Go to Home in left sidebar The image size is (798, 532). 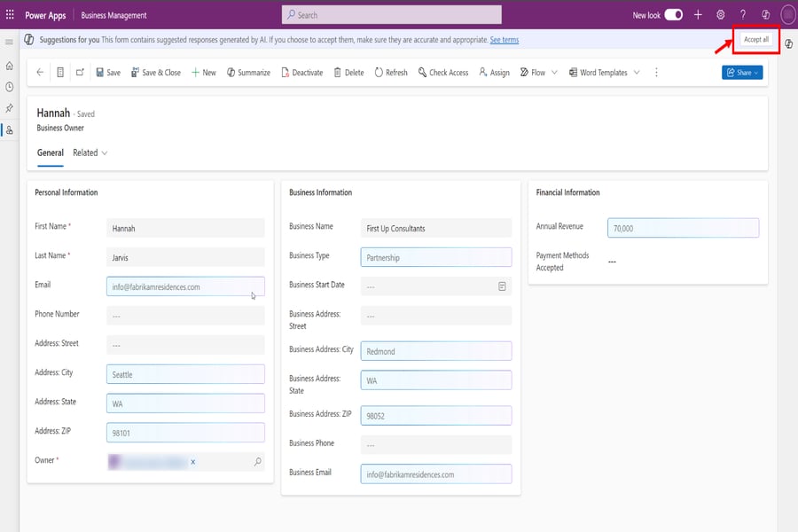tap(9, 66)
